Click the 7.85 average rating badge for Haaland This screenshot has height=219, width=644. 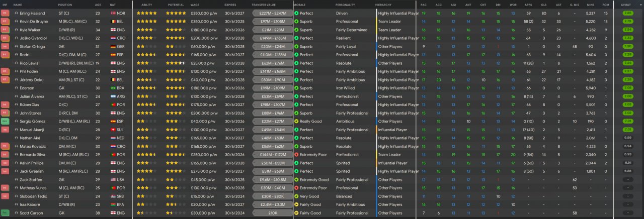point(627,13)
